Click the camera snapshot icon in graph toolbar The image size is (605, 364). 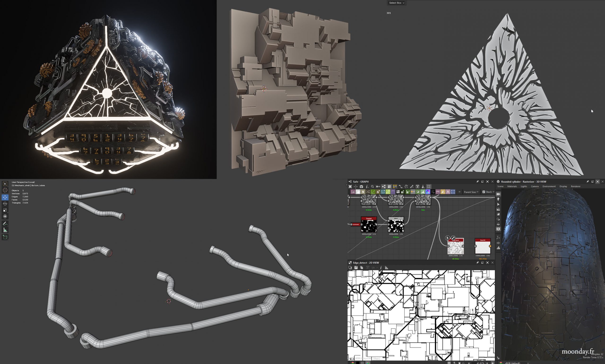[361, 187]
